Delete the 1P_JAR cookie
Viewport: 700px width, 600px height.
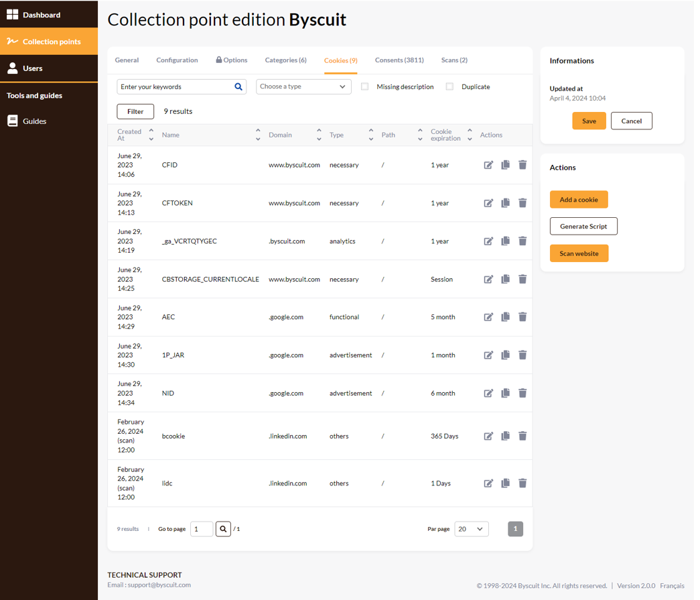522,355
